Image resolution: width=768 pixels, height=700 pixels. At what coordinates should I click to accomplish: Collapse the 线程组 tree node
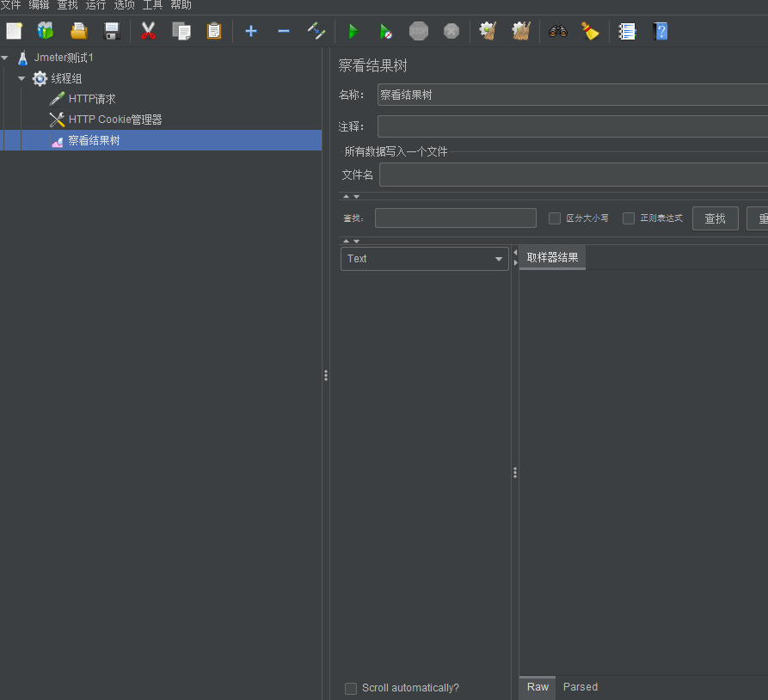coord(22,78)
